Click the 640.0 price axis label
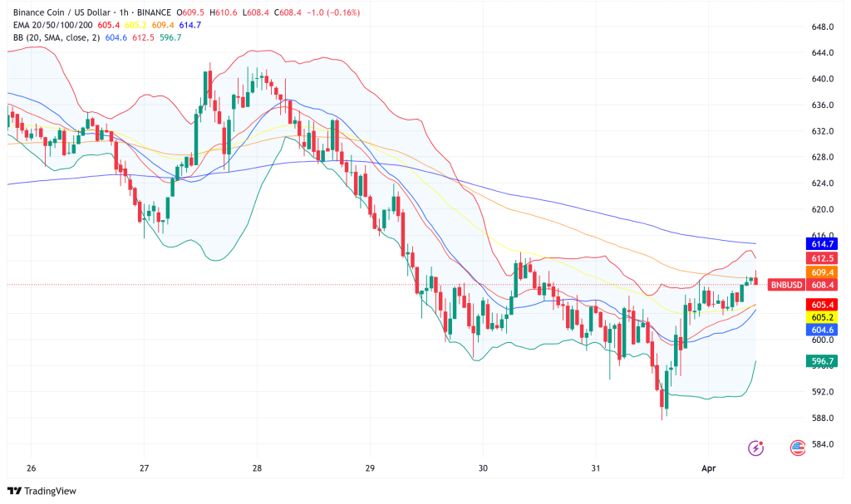 822,79
